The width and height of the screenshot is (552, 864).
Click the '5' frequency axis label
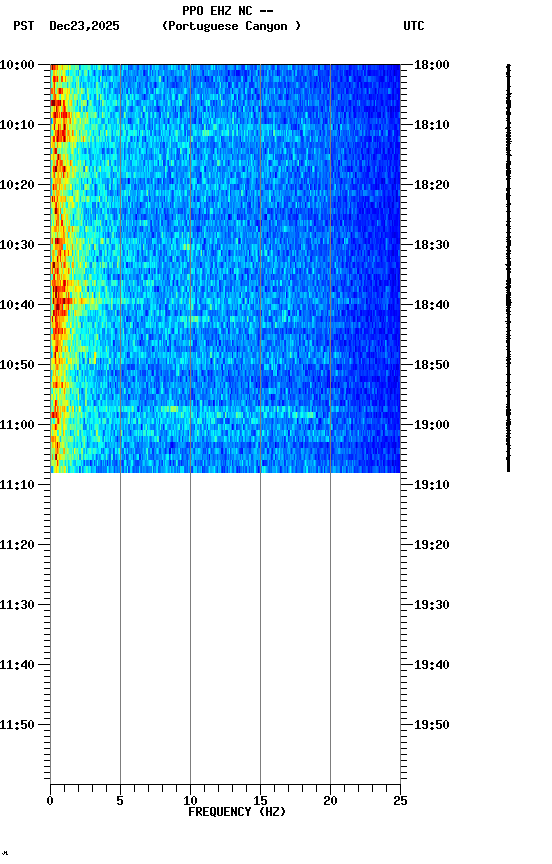pos(120,801)
